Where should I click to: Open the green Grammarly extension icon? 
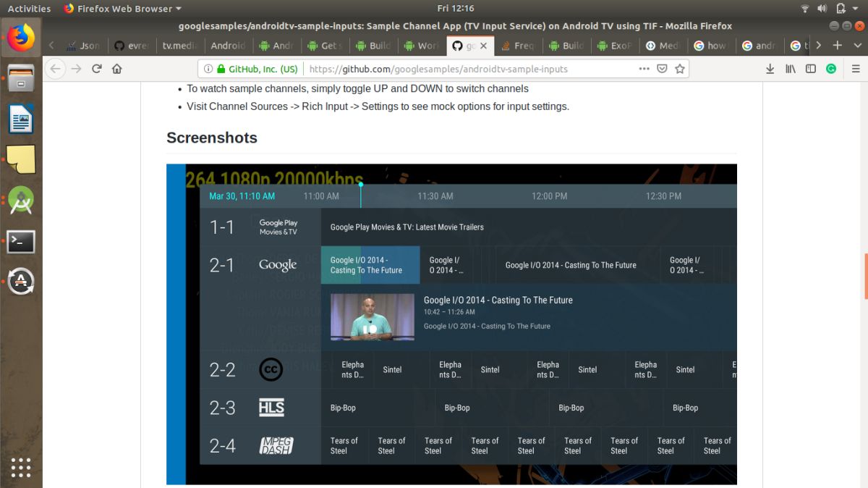pos(831,69)
